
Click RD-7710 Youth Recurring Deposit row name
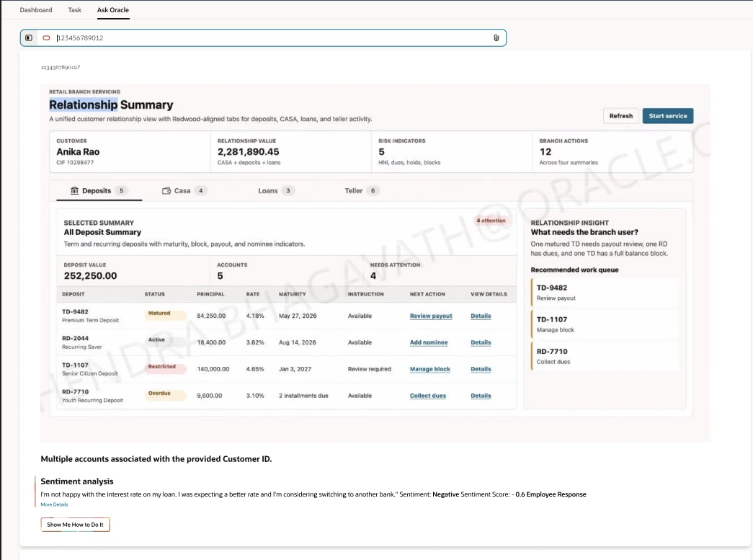[92, 396]
